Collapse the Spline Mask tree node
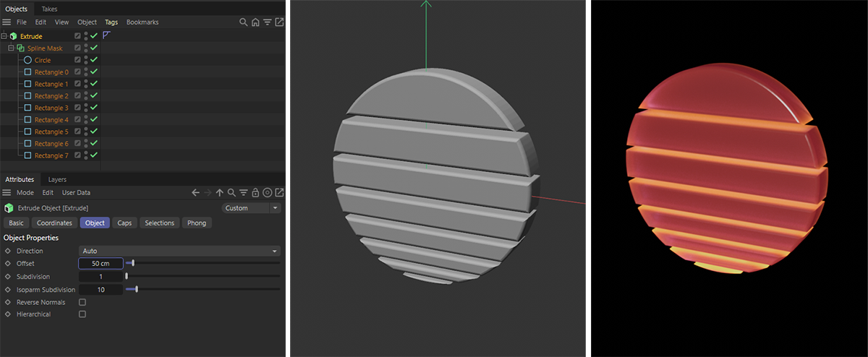Image resolution: width=868 pixels, height=357 pixels. click(x=12, y=48)
